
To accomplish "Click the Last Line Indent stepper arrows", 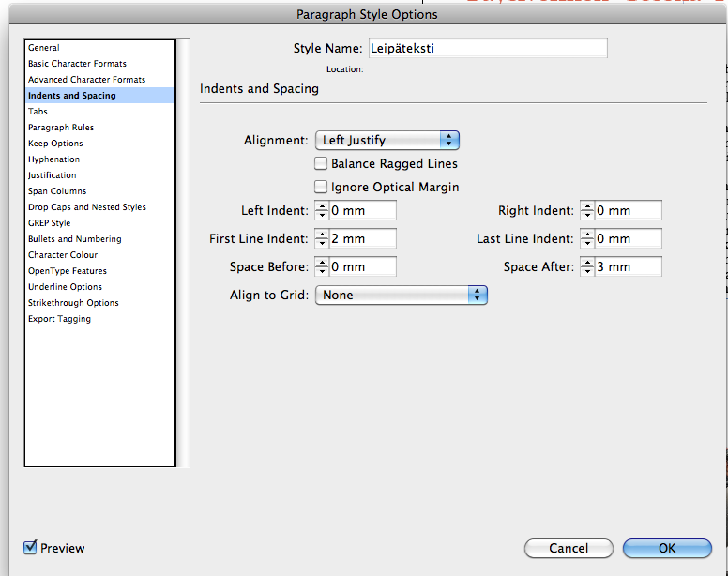I will click(586, 239).
